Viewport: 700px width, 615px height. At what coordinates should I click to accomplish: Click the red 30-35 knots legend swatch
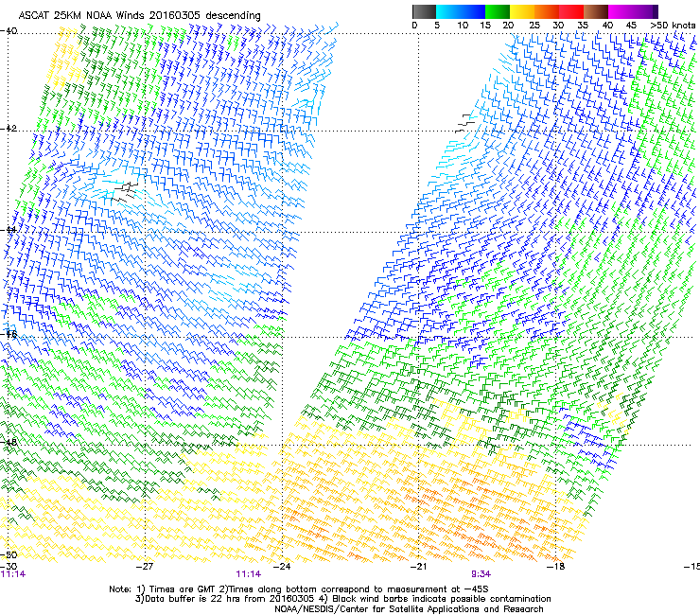tap(571, 11)
